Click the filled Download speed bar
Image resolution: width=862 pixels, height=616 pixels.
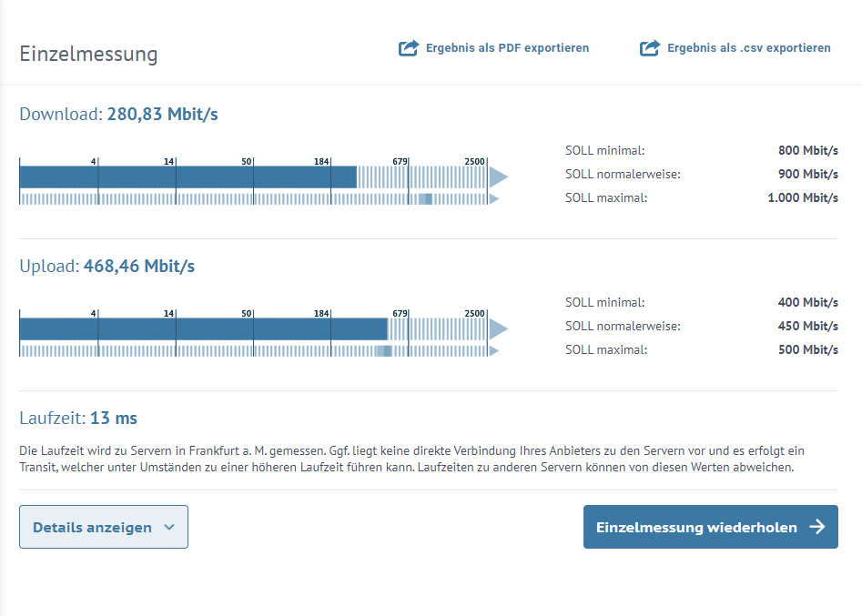188,177
